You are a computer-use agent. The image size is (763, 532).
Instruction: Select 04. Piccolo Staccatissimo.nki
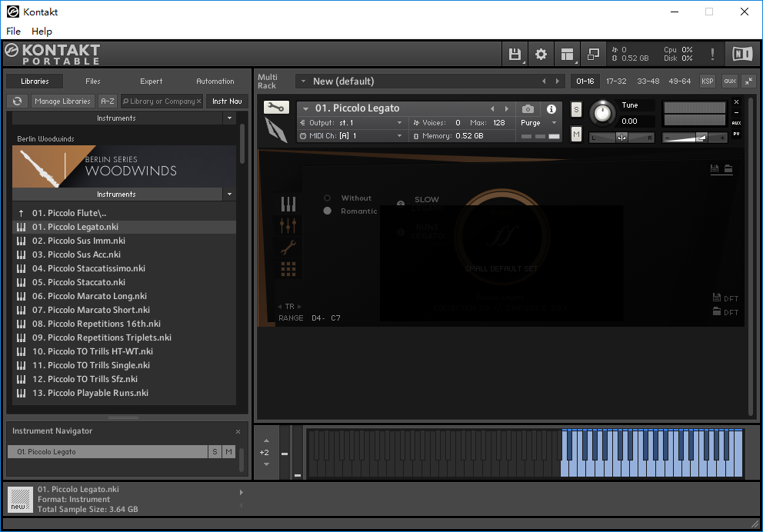tap(124, 268)
